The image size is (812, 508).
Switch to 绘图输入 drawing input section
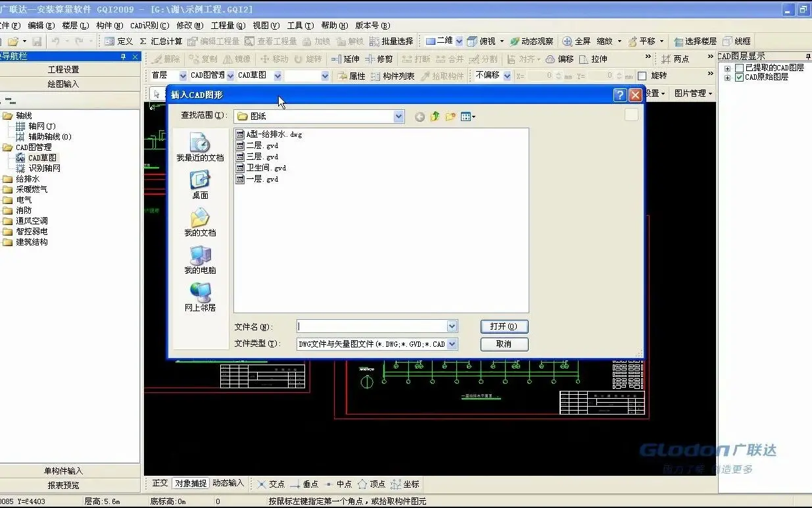[63, 84]
